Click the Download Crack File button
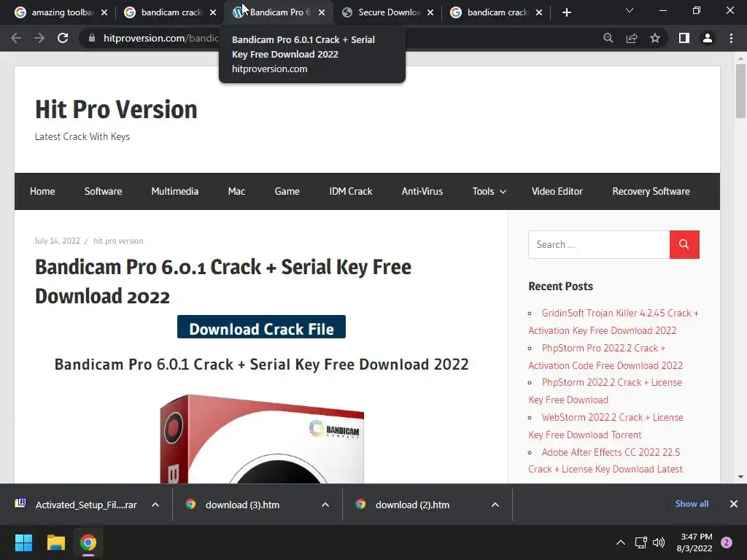This screenshot has height=560, width=747. click(x=262, y=327)
